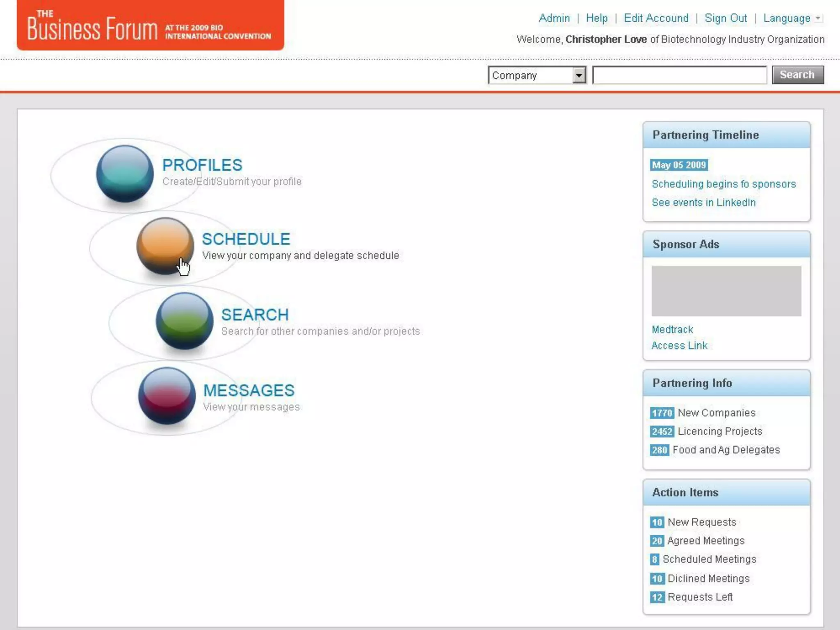
Task: Click inside the search text field
Action: [x=679, y=75]
